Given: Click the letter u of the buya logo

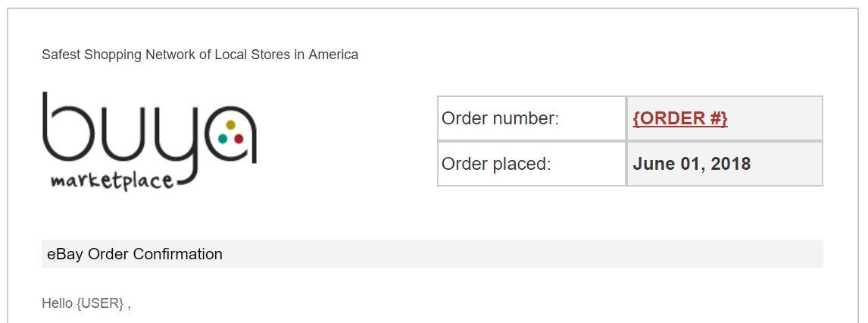Looking at the screenshot, I should [123, 134].
